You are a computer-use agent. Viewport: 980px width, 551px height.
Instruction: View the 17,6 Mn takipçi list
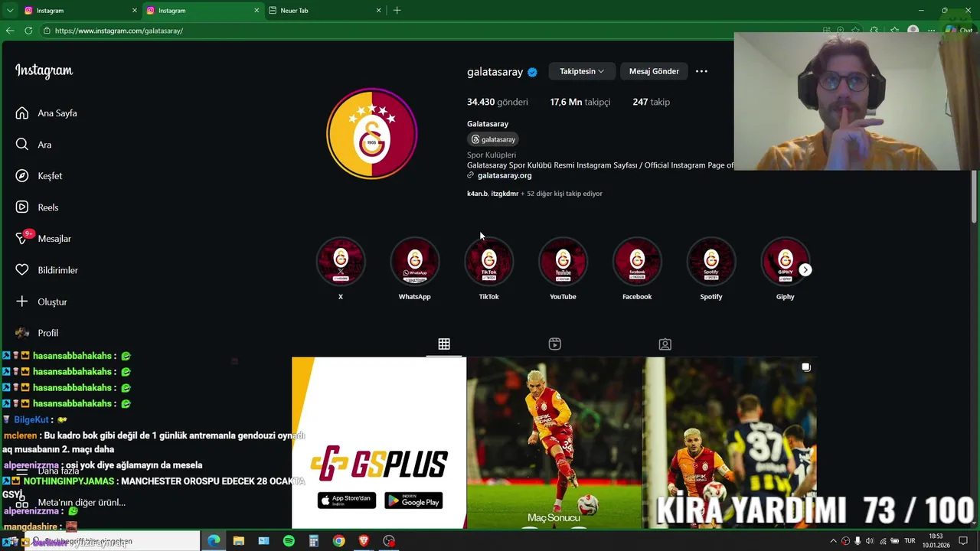point(580,102)
